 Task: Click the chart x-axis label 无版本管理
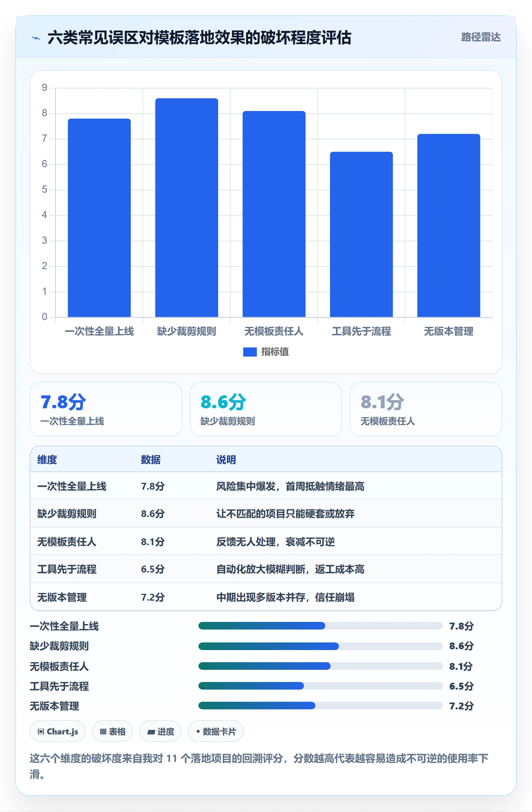(449, 331)
